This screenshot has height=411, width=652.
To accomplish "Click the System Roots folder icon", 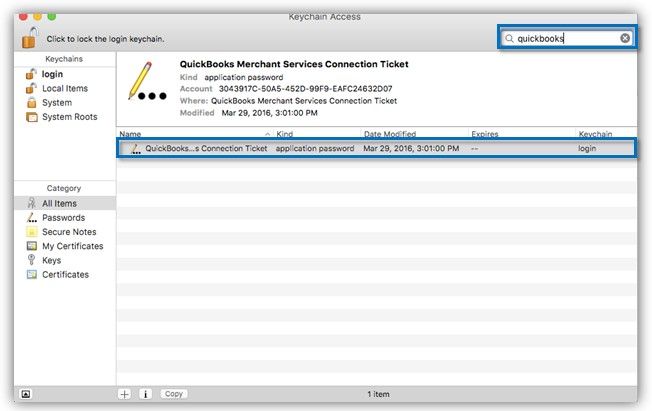I will 32,117.
